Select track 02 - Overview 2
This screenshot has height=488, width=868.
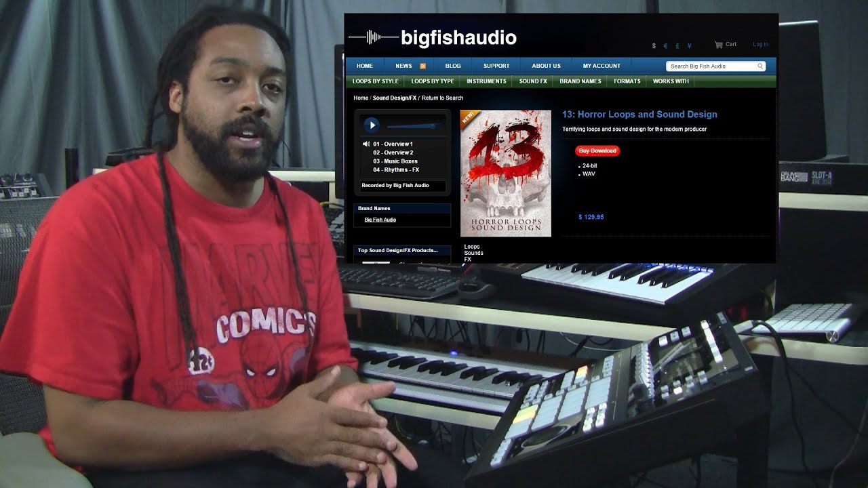pyautogui.click(x=393, y=152)
